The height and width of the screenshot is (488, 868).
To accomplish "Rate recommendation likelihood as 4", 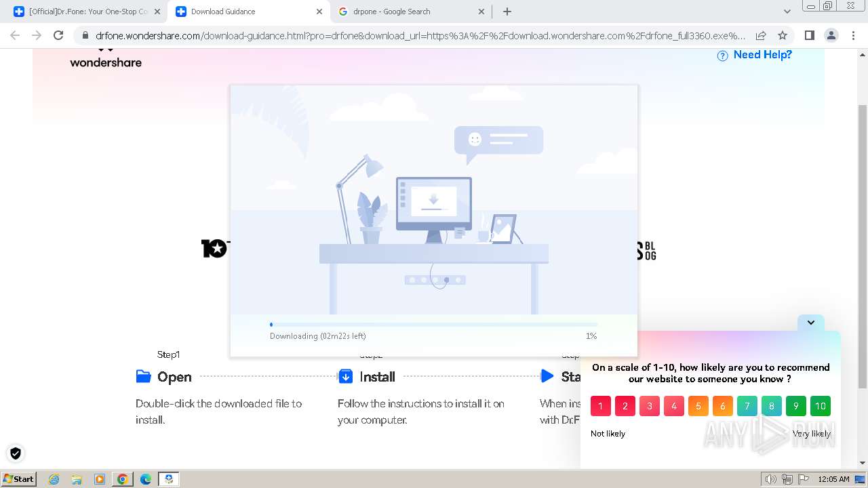I will click(674, 406).
